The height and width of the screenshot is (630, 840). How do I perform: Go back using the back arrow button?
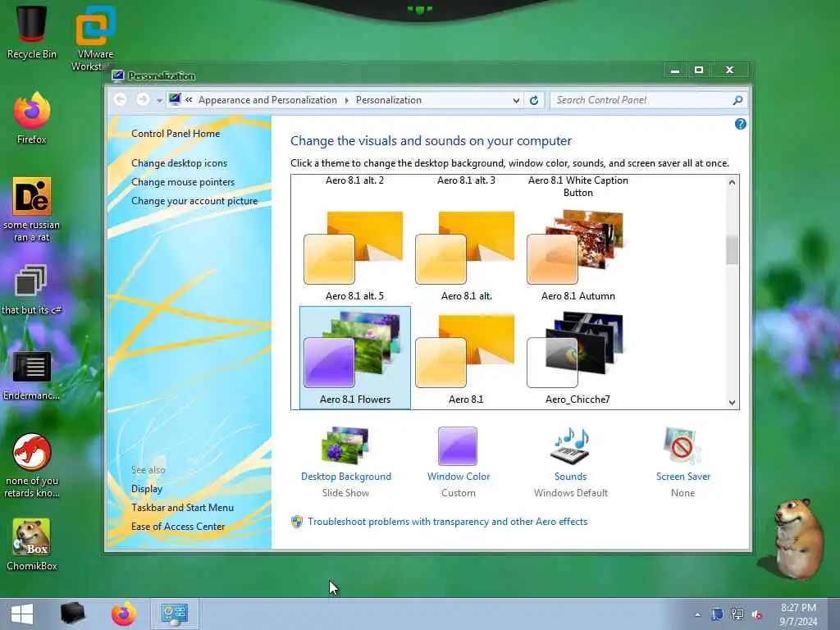pos(121,99)
